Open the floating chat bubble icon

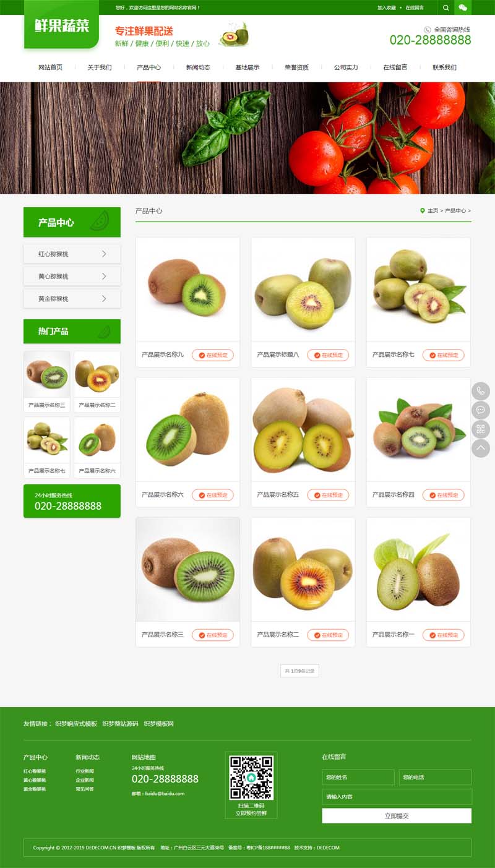pos(481,410)
